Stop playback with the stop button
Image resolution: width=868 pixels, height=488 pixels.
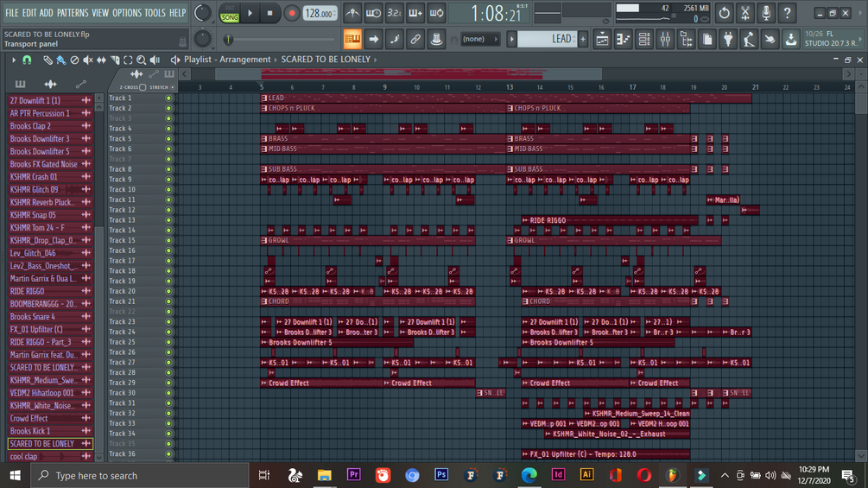coord(269,13)
